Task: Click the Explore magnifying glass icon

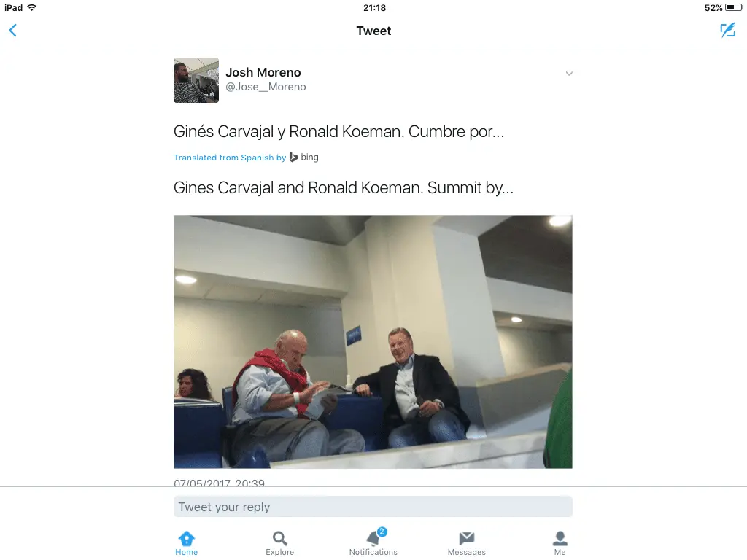Action: pyautogui.click(x=279, y=539)
